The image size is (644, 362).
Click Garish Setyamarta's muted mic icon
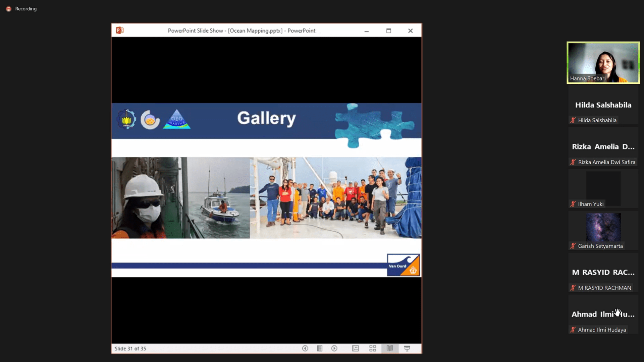[x=573, y=246]
